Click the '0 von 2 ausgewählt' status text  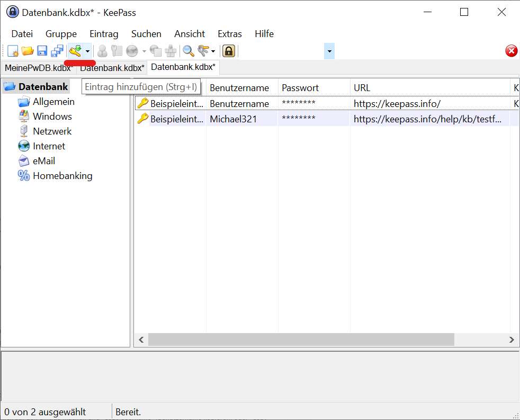pyautogui.click(x=45, y=412)
